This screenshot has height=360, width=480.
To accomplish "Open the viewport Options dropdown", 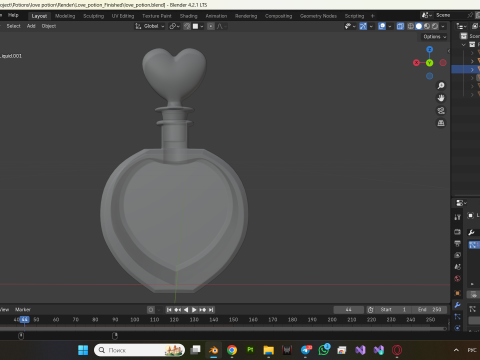I will tap(434, 37).
